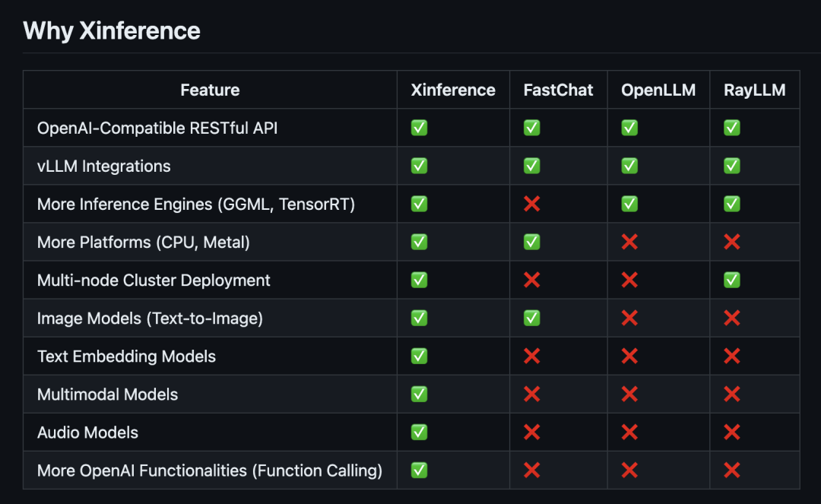Viewport: 821px width, 504px height.
Task: Click the Xinference checkmark for vLLM Integrations
Action: [419, 166]
